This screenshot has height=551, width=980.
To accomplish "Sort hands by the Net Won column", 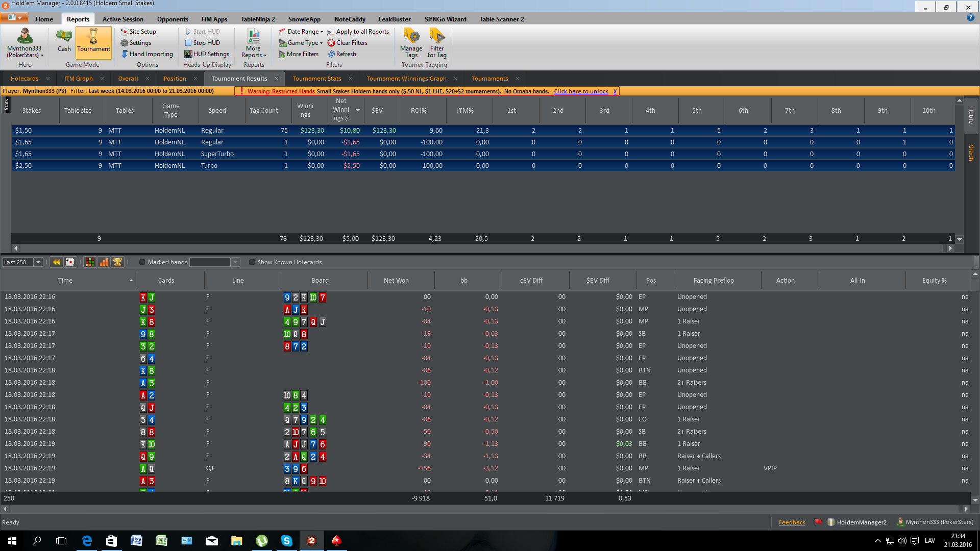I will pyautogui.click(x=396, y=281).
